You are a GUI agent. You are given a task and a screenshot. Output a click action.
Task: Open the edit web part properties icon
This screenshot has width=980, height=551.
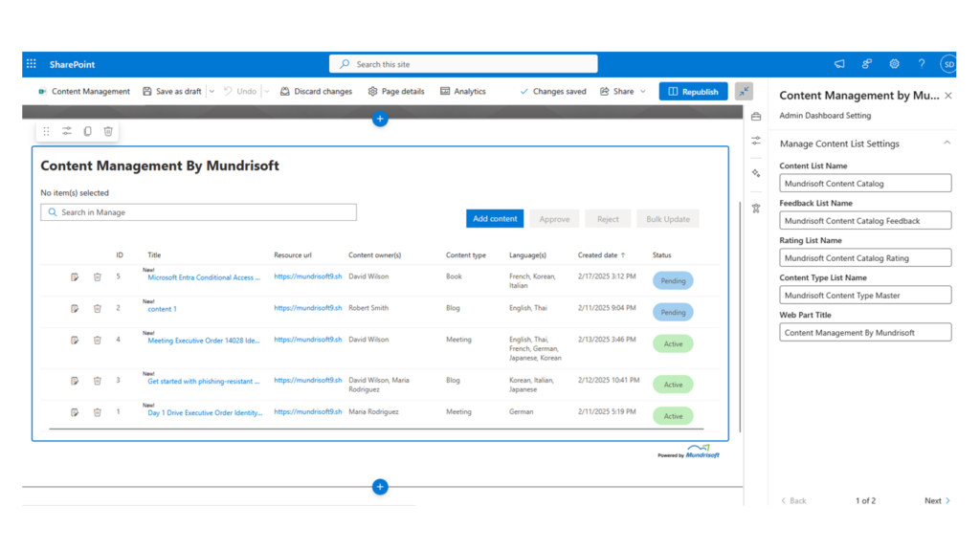(x=67, y=131)
